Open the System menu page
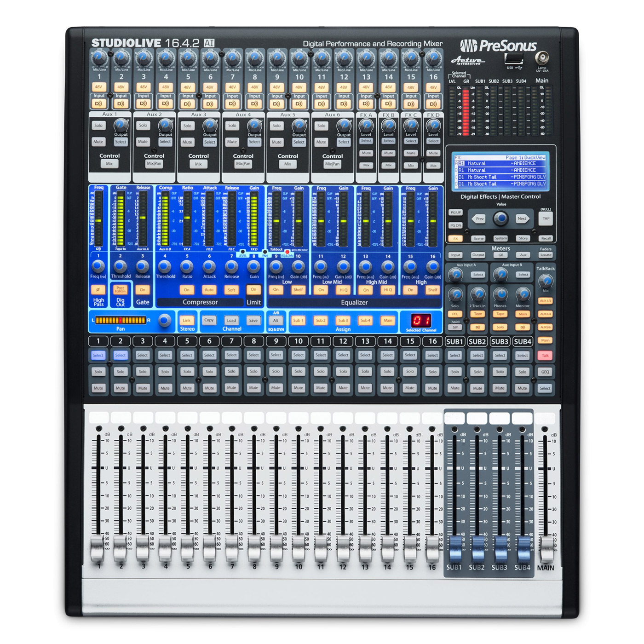 pyautogui.click(x=500, y=238)
